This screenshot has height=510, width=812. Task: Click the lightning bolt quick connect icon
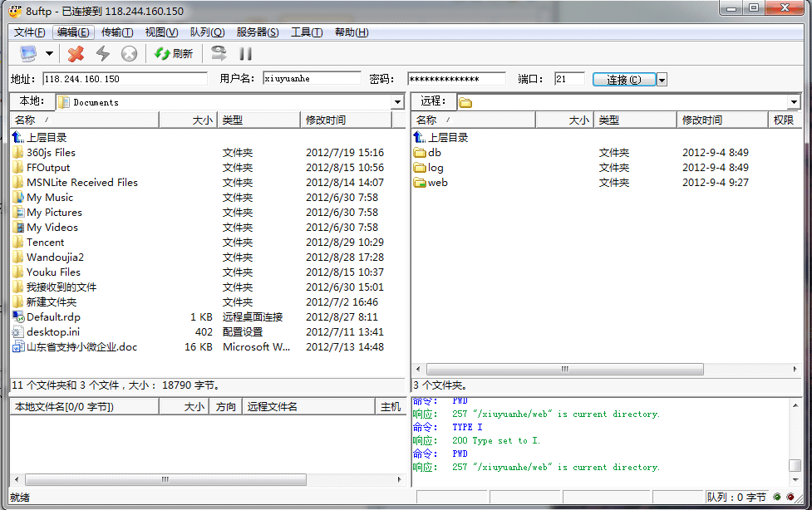[102, 54]
